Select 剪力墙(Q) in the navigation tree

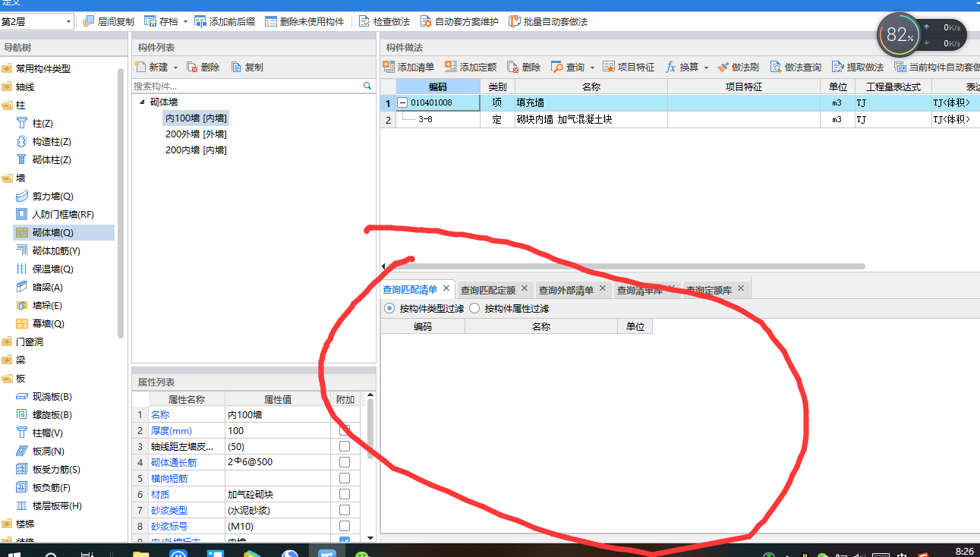click(52, 197)
